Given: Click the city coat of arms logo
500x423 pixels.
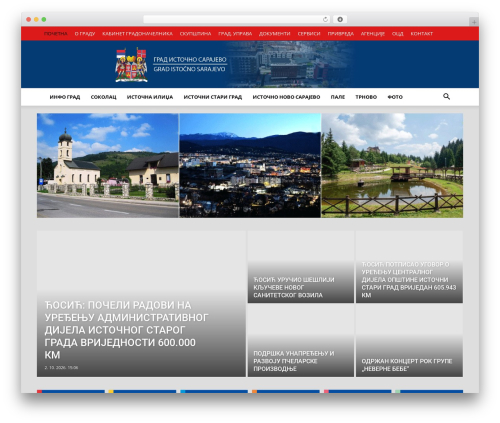Looking at the screenshot, I should pyautogui.click(x=131, y=65).
